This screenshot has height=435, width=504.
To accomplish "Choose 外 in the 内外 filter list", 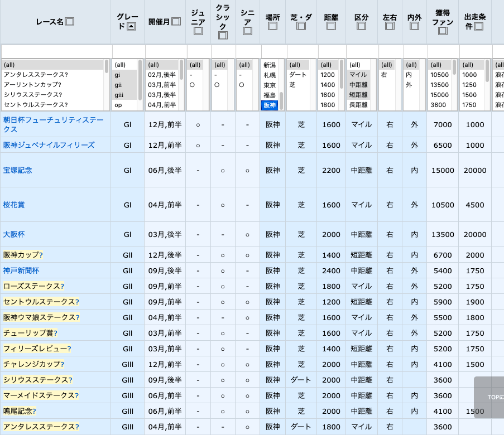I will click(x=409, y=85).
